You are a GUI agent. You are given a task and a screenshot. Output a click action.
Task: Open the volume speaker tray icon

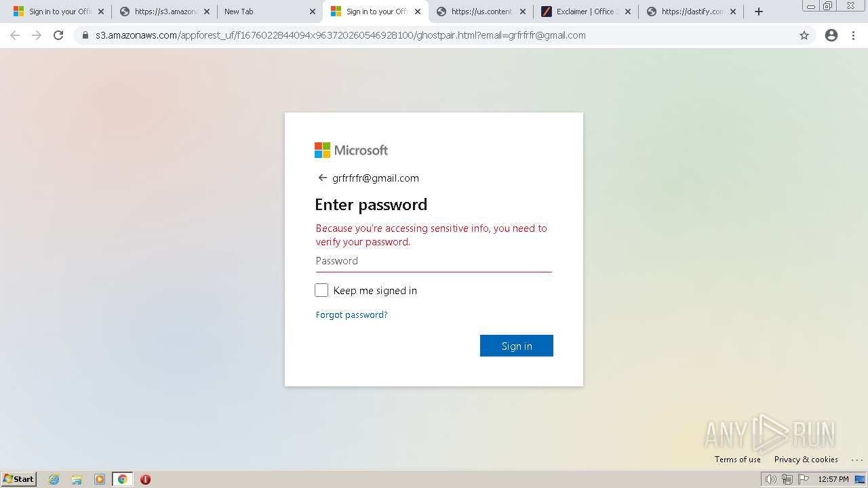pos(770,479)
